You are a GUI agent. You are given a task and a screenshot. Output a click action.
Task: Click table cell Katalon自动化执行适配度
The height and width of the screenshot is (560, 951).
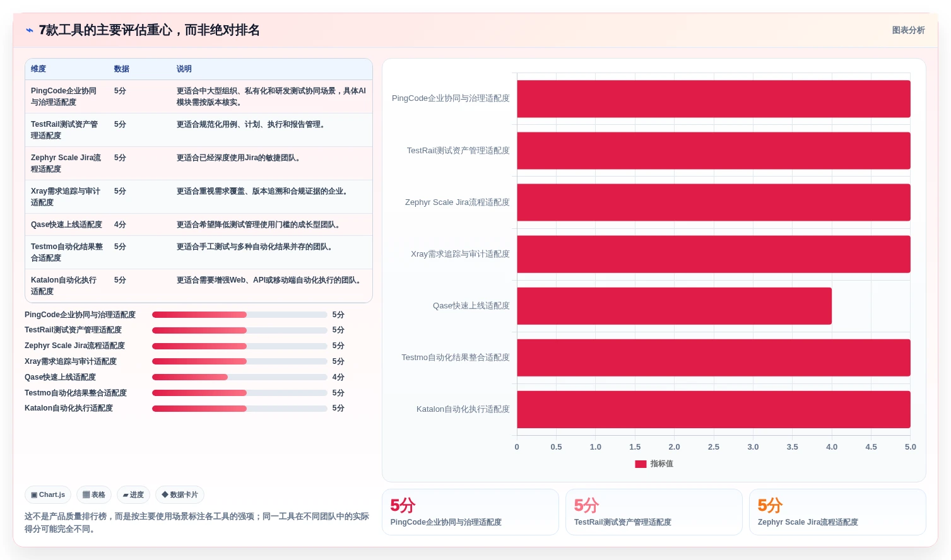[x=66, y=286]
